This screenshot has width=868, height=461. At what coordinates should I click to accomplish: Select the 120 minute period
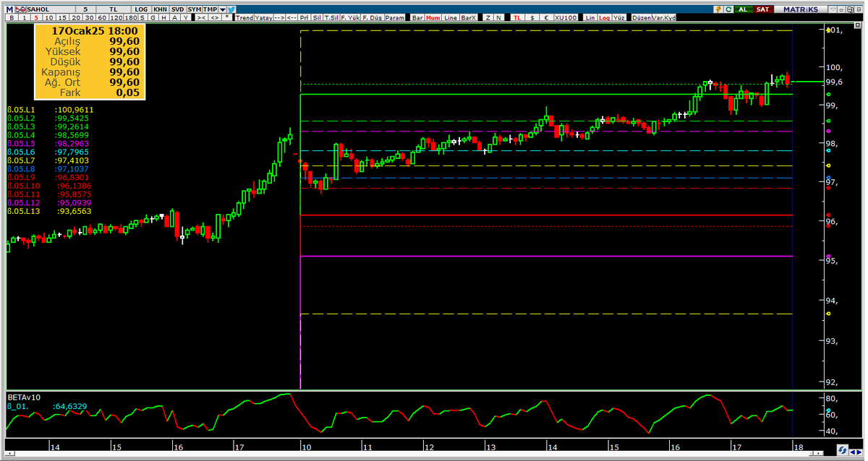(116, 17)
